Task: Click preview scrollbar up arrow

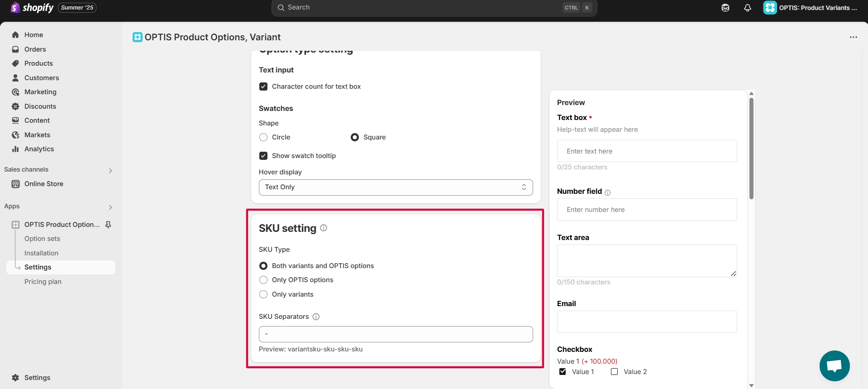Action: click(751, 94)
